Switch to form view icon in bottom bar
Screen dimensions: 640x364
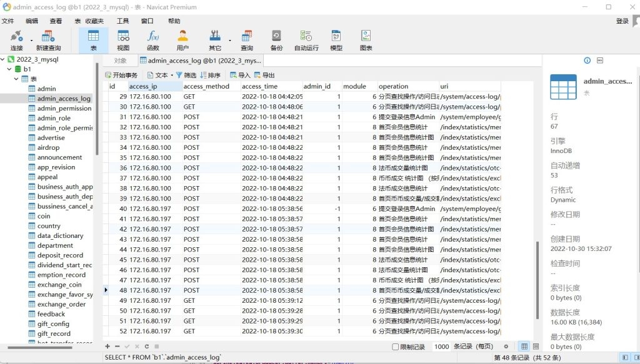click(537, 347)
